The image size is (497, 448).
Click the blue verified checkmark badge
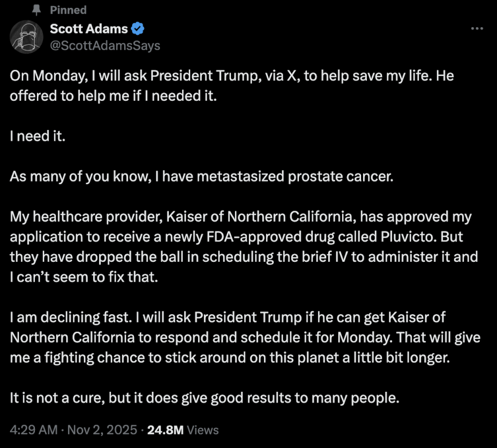(x=138, y=29)
